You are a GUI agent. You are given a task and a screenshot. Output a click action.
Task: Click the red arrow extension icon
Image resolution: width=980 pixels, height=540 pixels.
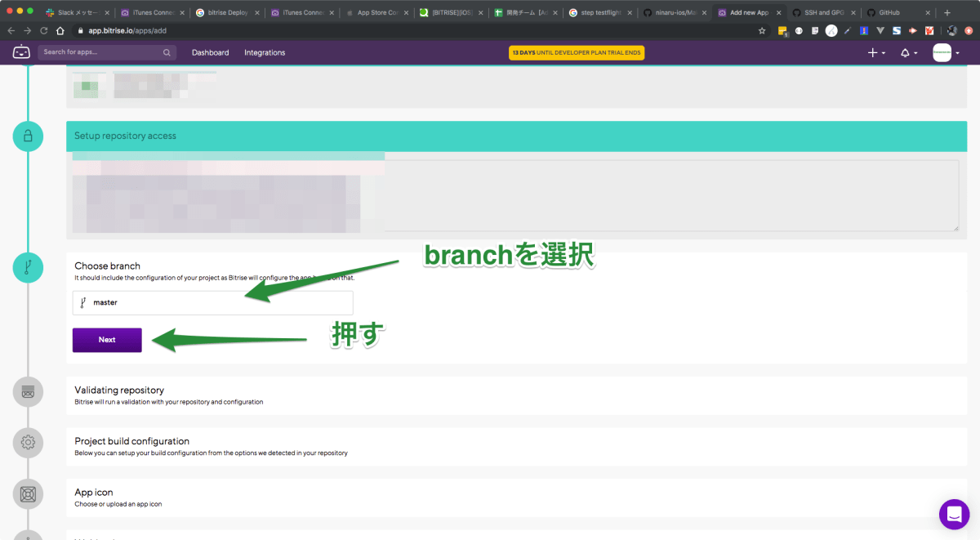913,30
